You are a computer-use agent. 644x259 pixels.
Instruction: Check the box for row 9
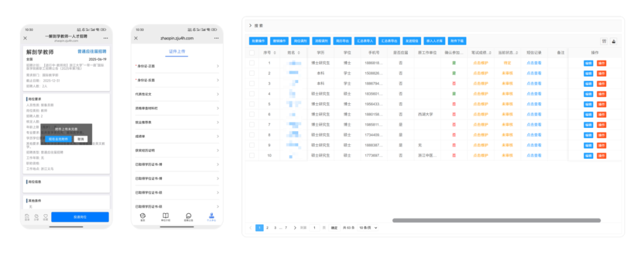252,145
